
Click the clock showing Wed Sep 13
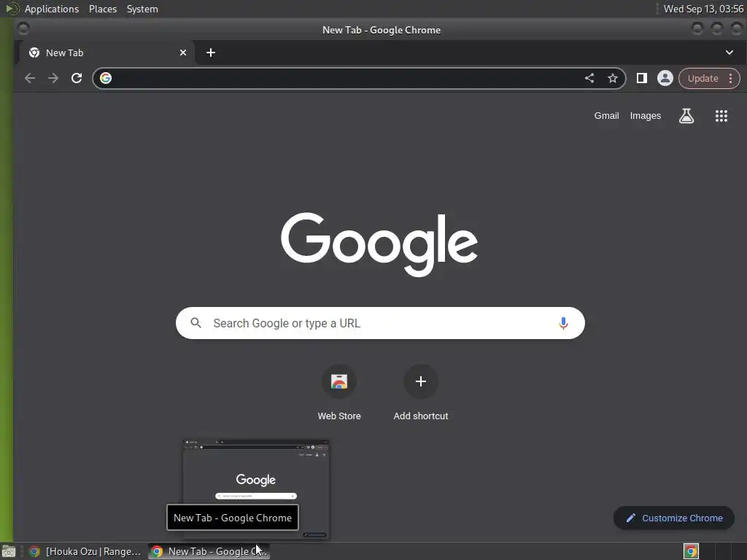(x=703, y=9)
